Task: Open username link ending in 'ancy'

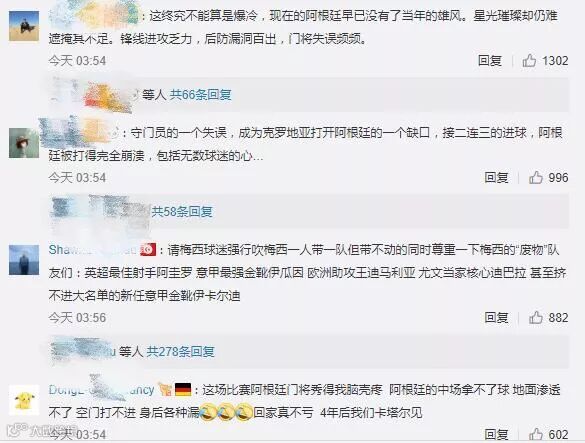Action: 101,390
